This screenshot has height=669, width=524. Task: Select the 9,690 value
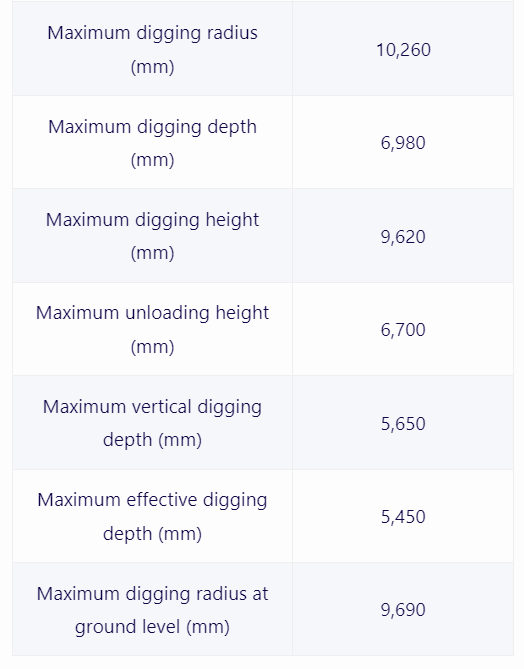403,609
